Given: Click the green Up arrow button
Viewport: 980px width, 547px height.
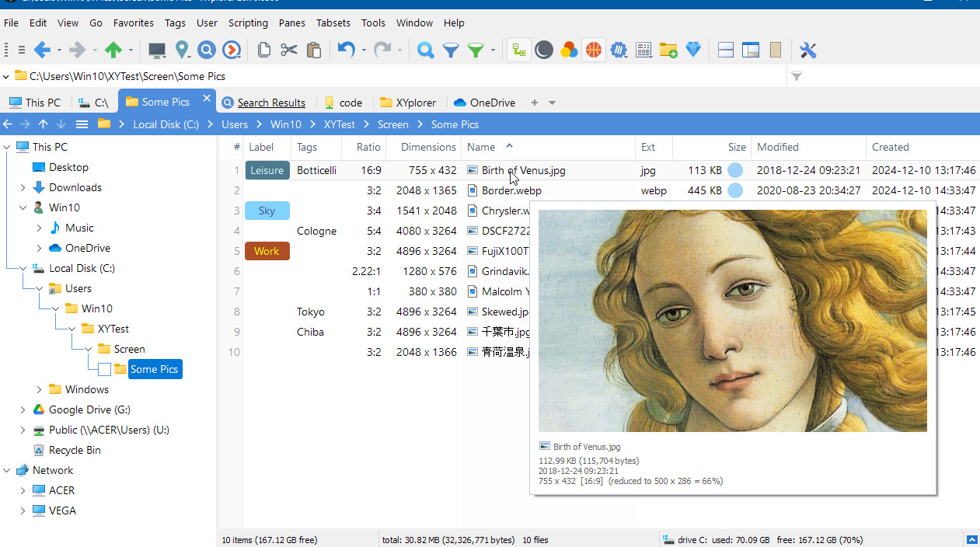Looking at the screenshot, I should 113,50.
